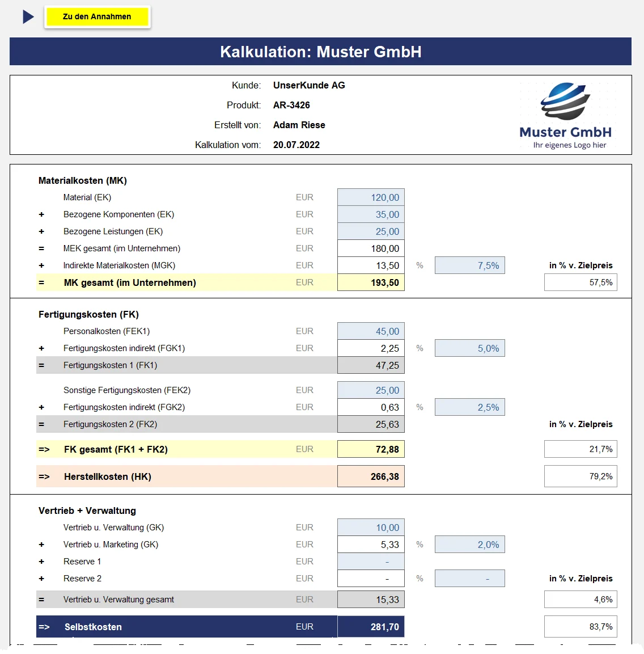
Task: Select the Reserve 2 percentage cell
Action: pyautogui.click(x=470, y=579)
